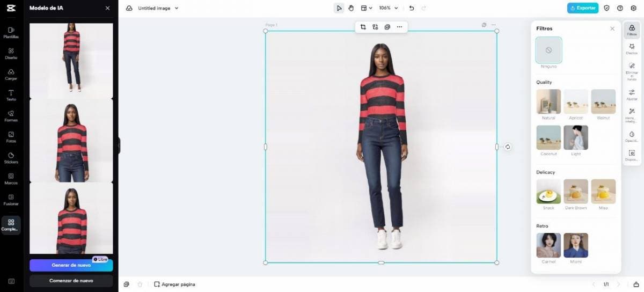This screenshot has width=644, height=292.
Task: Open Untitled image name dropdown
Action: pyautogui.click(x=158, y=8)
